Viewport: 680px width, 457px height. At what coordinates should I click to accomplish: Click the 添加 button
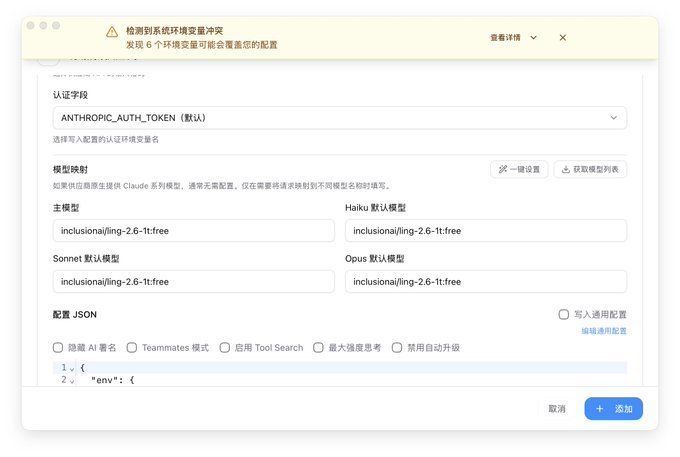[613, 409]
